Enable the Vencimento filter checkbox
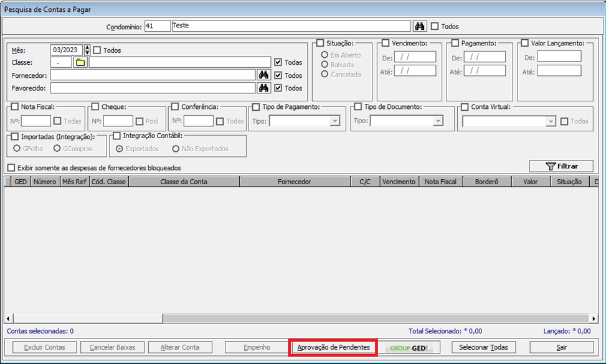The width and height of the screenshot is (606, 364). point(386,43)
